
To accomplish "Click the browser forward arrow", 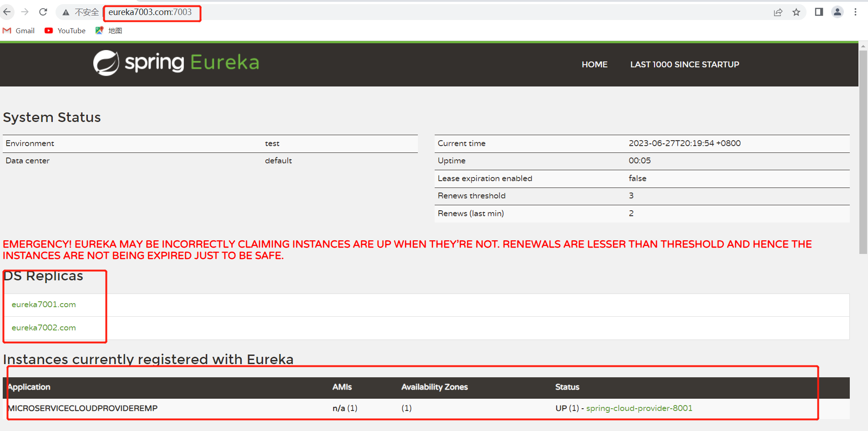I will (x=25, y=12).
